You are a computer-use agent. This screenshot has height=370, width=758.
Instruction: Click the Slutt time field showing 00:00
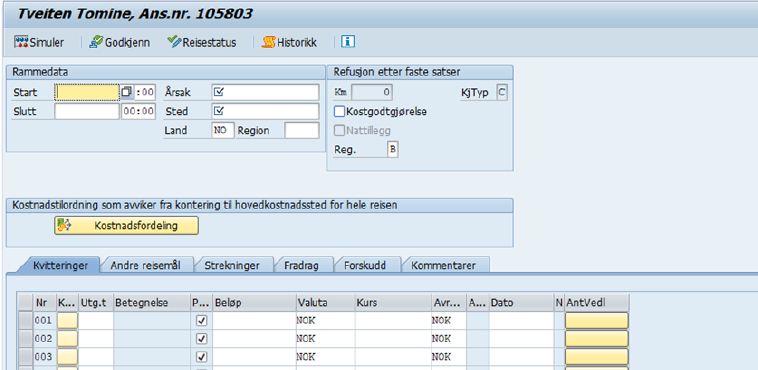(x=138, y=112)
